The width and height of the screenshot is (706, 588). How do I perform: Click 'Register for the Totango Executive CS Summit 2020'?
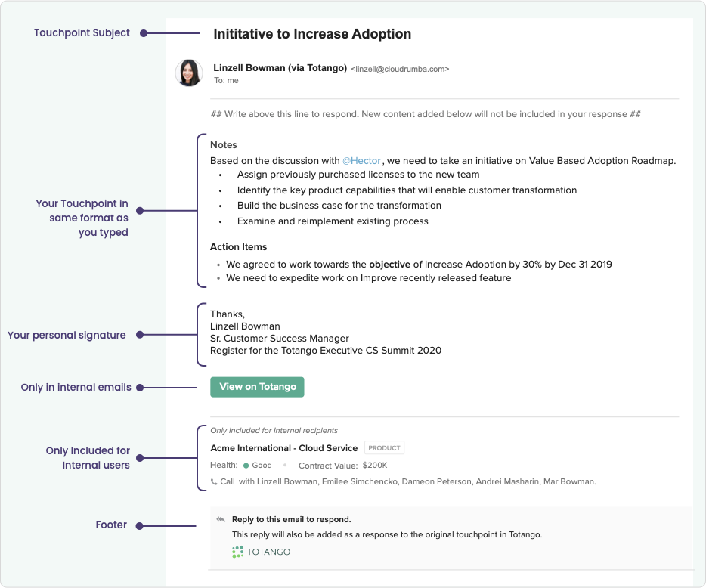[x=326, y=351]
